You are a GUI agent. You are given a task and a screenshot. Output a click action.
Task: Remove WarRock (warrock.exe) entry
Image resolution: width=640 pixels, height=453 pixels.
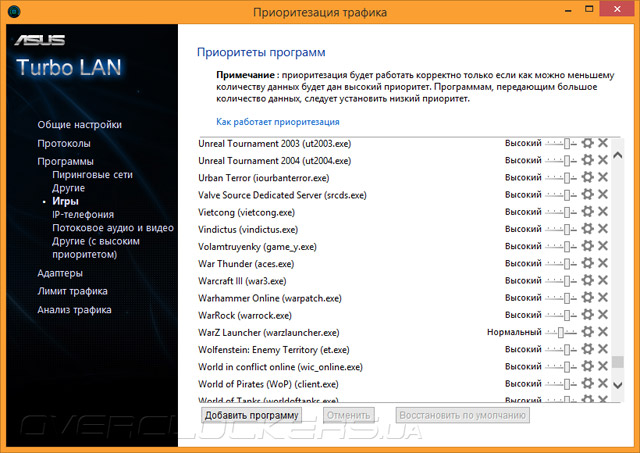603,315
